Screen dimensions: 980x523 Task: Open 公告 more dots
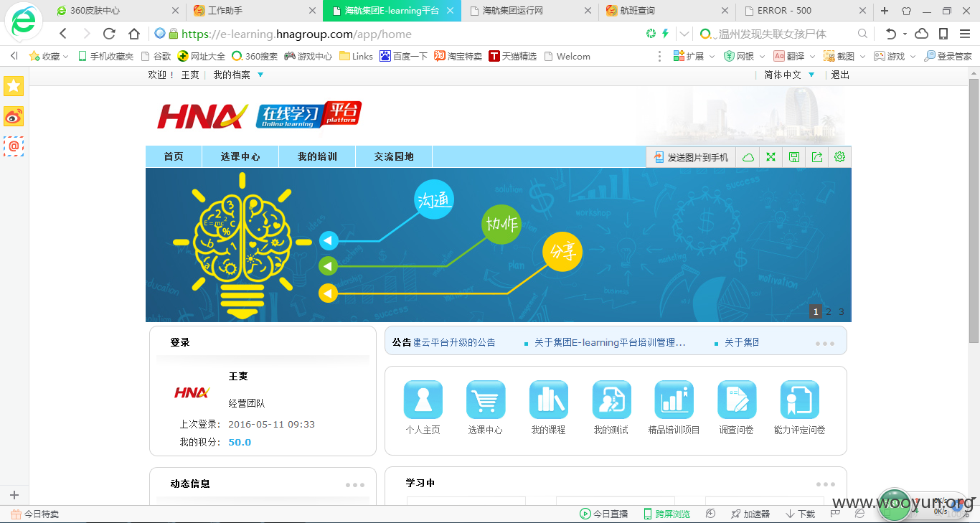point(825,344)
